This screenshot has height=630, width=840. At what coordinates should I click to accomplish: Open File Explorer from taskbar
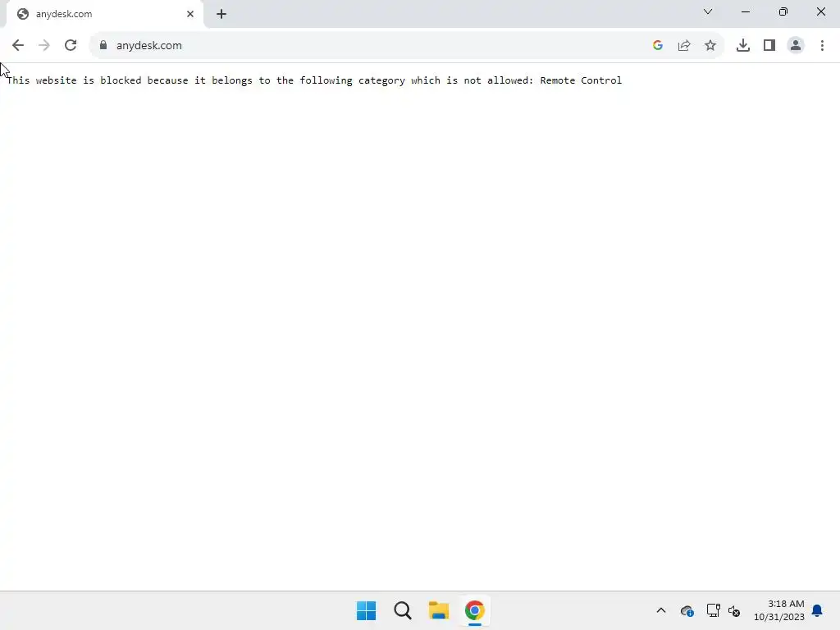[x=439, y=610]
